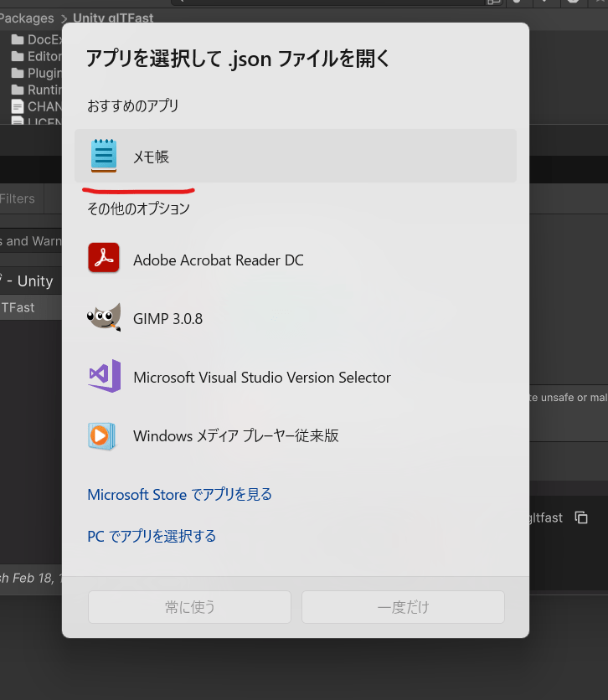This screenshot has height=700, width=608.
Task: Click the copy icon beside gltfast in Unity
Action: [581, 517]
